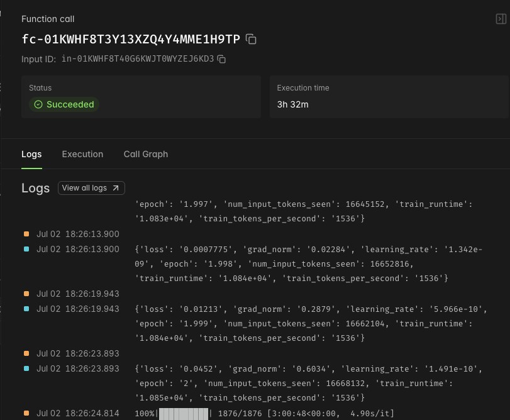Image resolution: width=510 pixels, height=420 pixels.
Task: Click the Logs section heading
Action: (35, 188)
